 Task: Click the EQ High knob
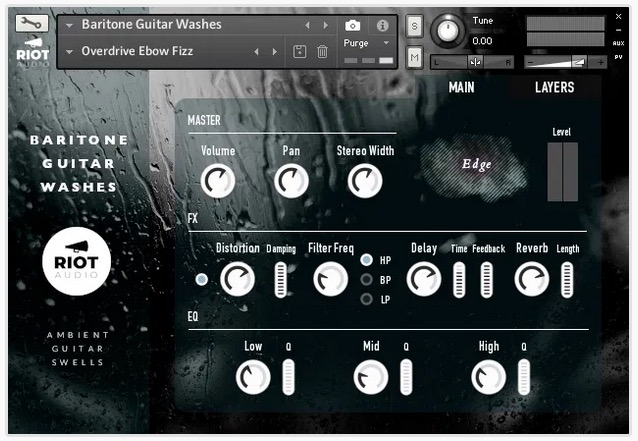tap(489, 377)
